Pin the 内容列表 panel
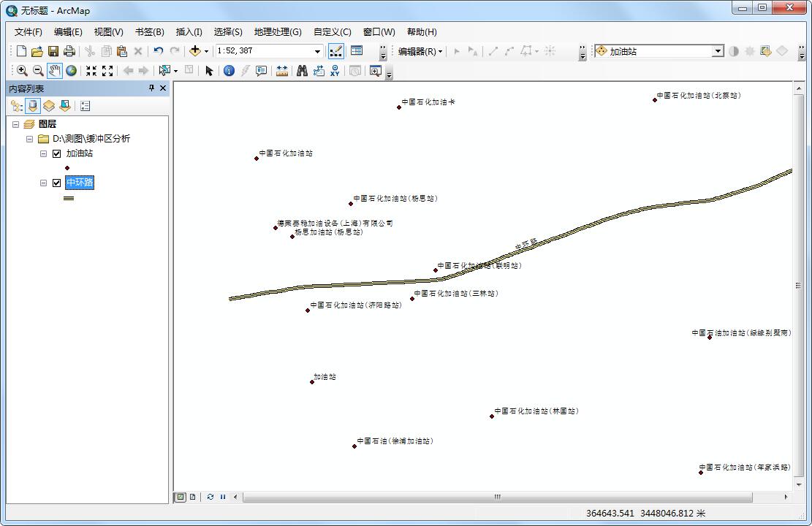812x526 pixels. click(151, 88)
